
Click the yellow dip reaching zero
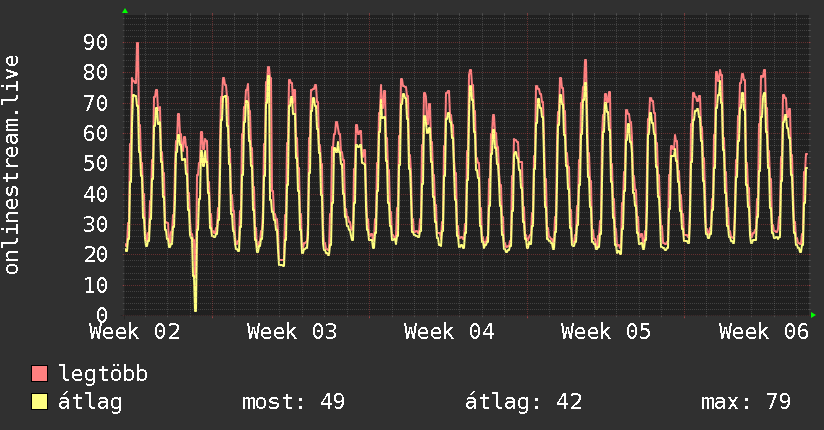[195, 309]
